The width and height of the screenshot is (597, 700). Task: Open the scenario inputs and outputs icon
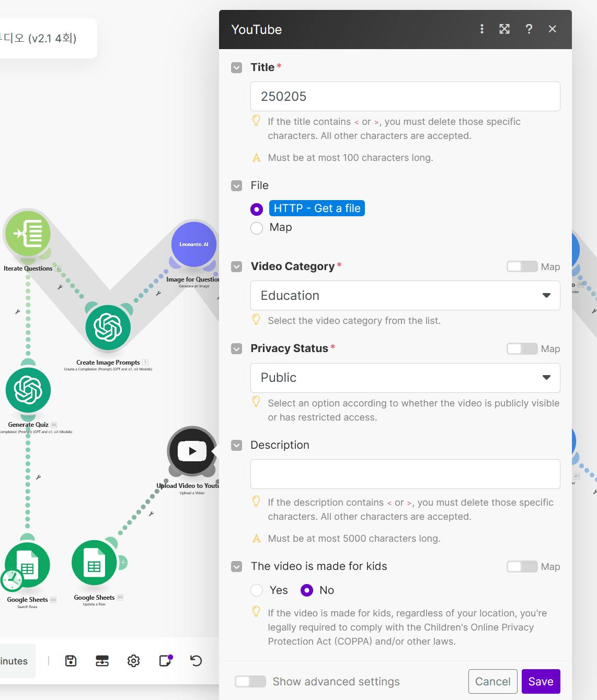click(102, 661)
